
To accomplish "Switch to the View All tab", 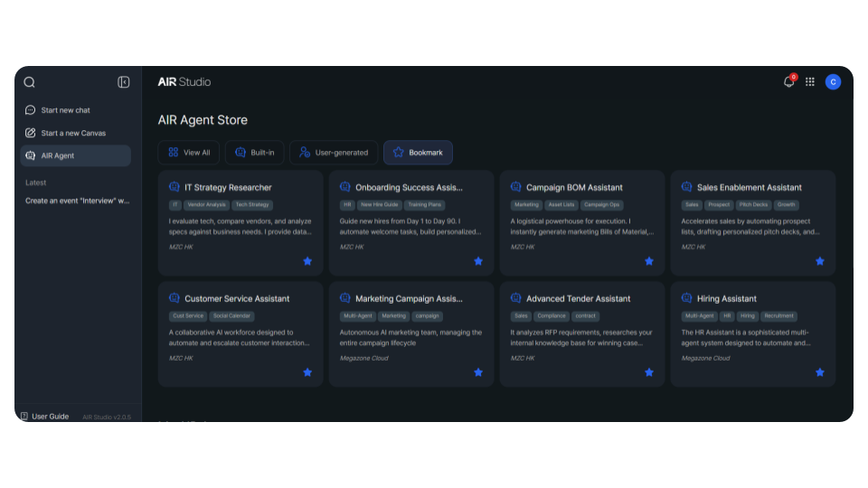I will [x=189, y=153].
